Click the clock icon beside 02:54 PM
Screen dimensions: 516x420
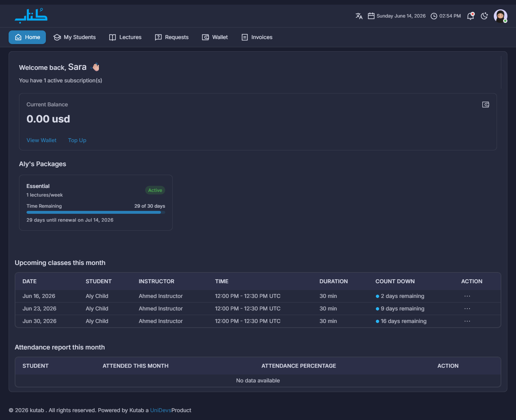[434, 16]
